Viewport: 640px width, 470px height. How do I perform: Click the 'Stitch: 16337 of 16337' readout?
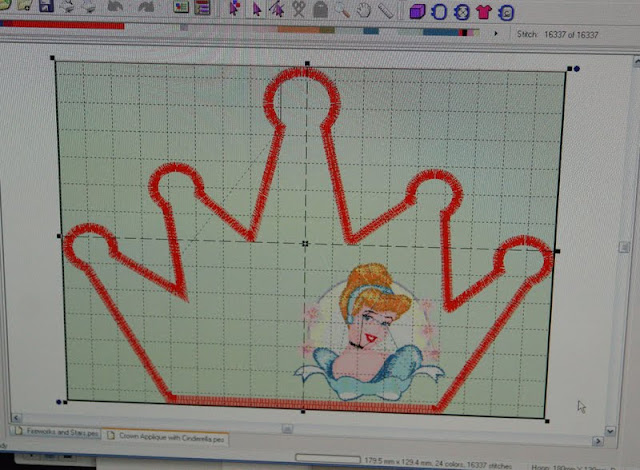[557, 35]
